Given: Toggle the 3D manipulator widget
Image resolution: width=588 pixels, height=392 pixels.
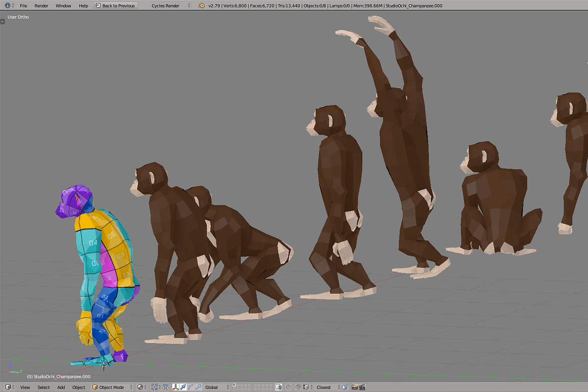Looking at the screenshot, I should click(175, 387).
